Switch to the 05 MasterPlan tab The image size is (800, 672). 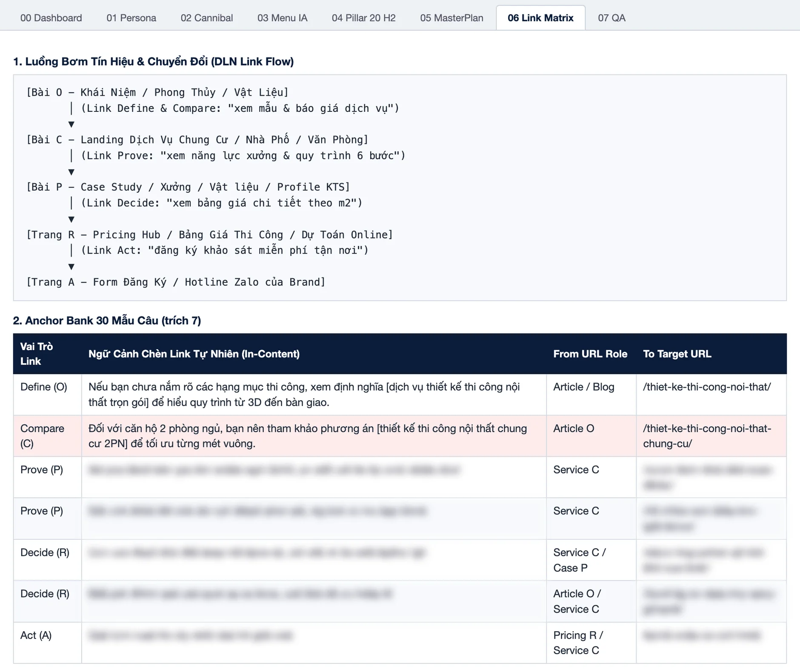(451, 18)
